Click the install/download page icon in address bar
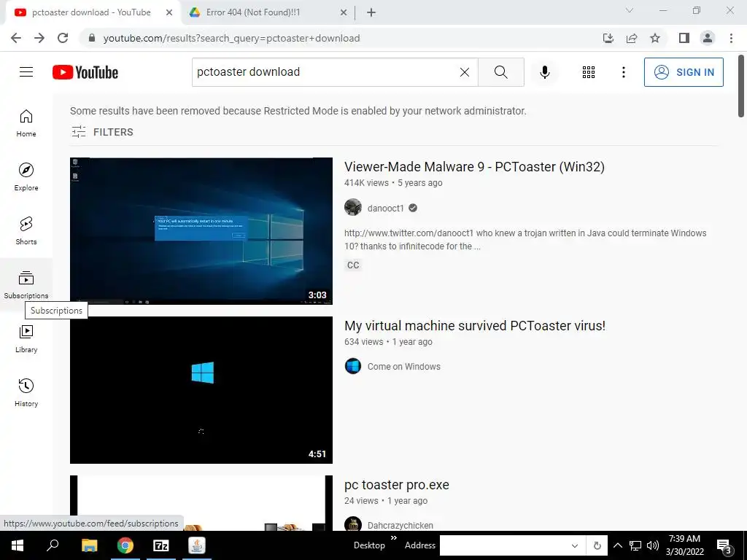Screen dimensions: 747x560 click(x=608, y=38)
